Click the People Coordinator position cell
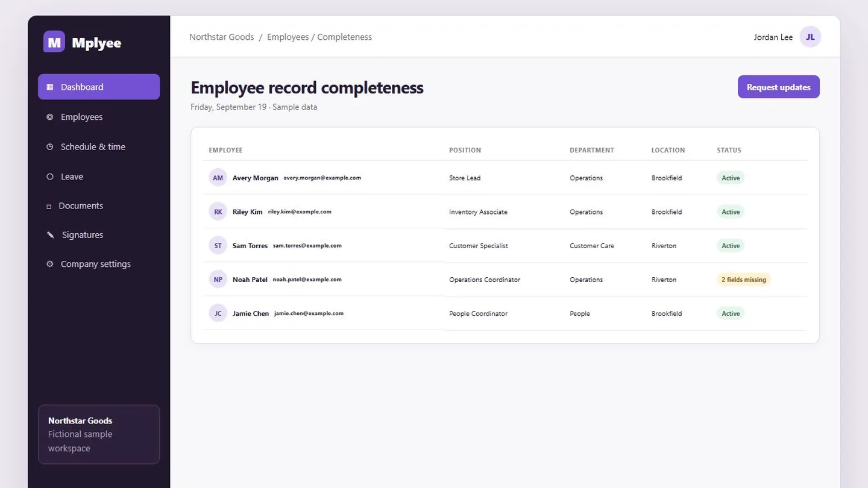 [479, 313]
